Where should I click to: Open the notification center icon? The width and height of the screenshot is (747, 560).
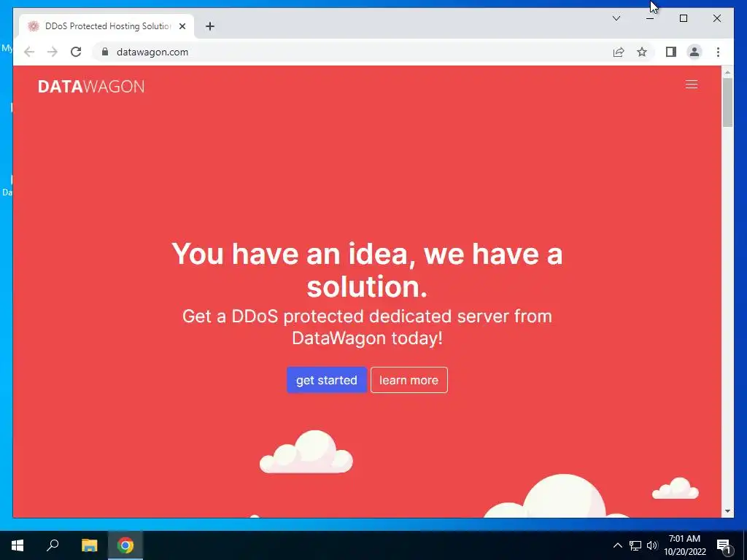[x=723, y=545]
